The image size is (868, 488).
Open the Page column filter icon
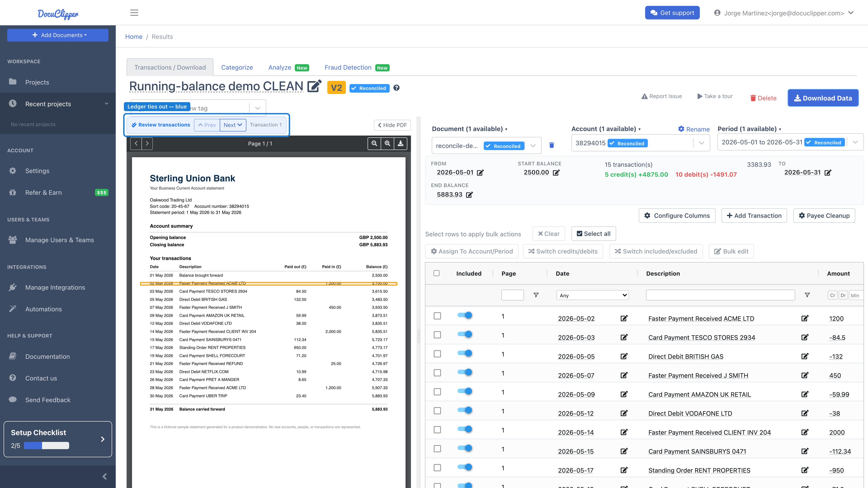pos(536,295)
